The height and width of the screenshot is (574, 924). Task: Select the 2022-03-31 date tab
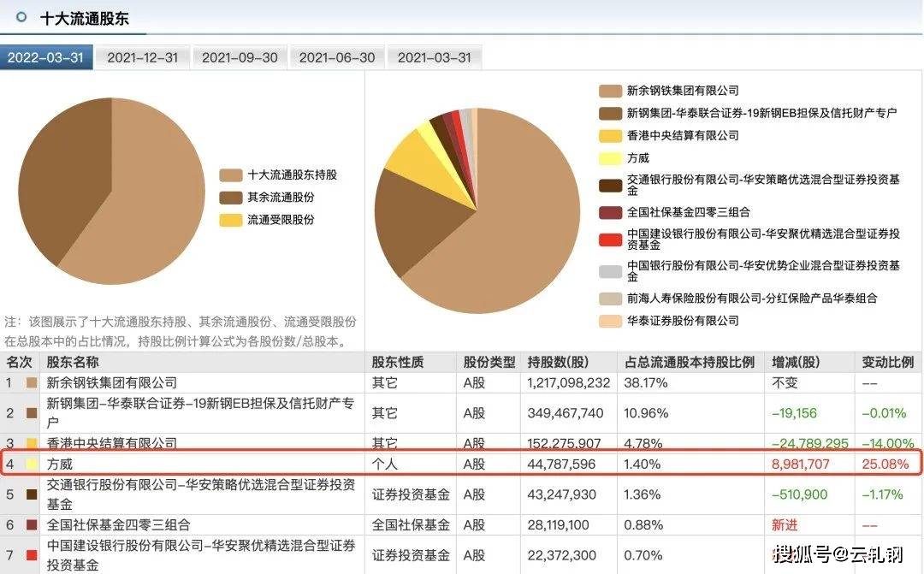pyautogui.click(x=46, y=57)
